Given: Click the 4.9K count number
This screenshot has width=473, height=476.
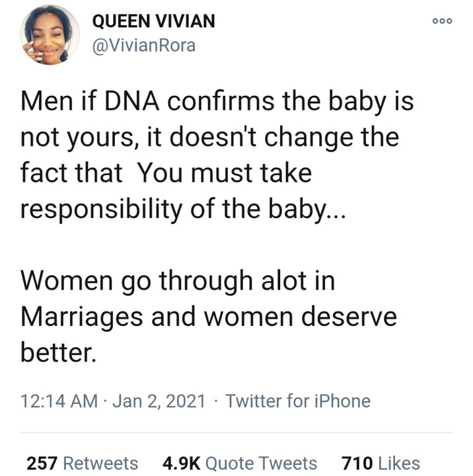Looking at the screenshot, I should 180,463.
